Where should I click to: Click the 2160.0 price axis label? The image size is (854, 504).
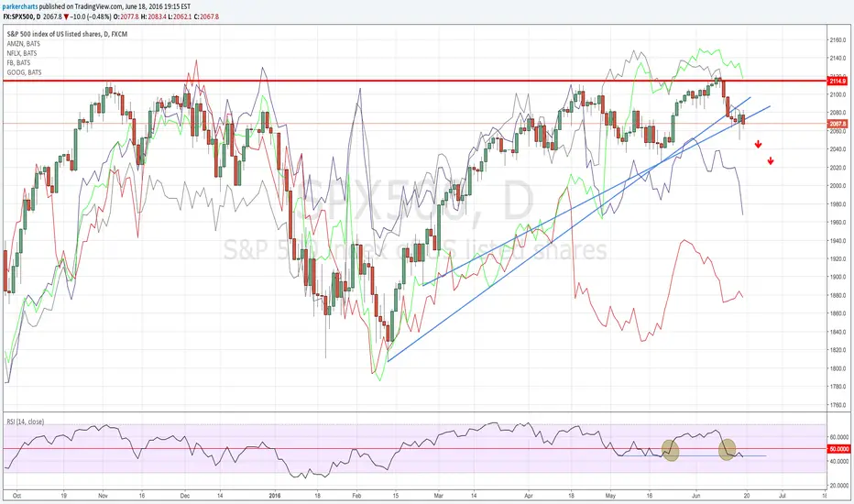(x=838, y=40)
